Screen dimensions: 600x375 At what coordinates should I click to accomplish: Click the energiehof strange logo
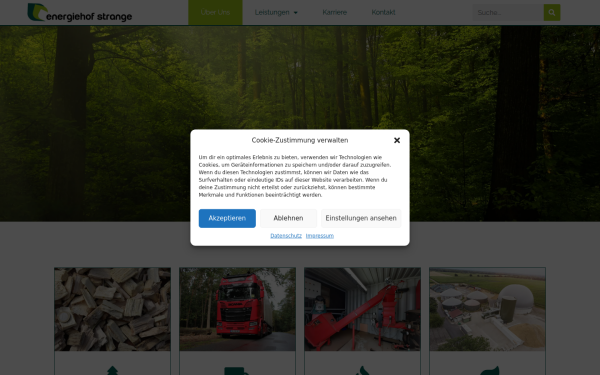point(80,13)
